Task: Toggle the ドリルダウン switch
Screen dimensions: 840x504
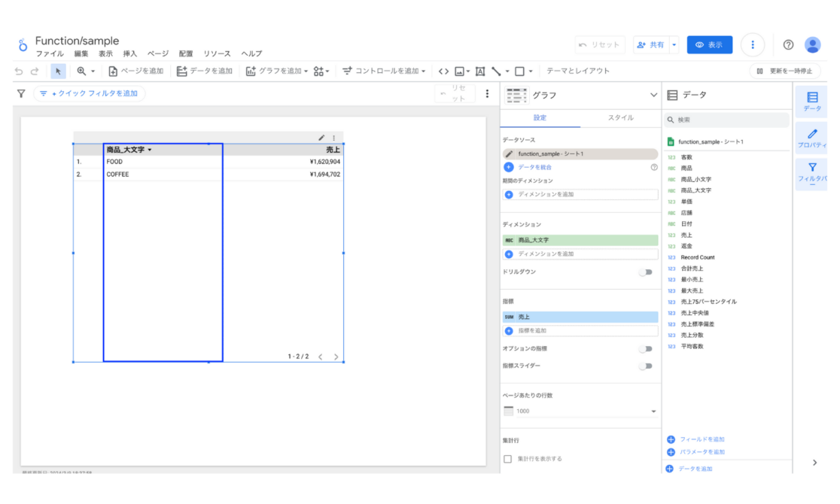Action: (x=645, y=273)
